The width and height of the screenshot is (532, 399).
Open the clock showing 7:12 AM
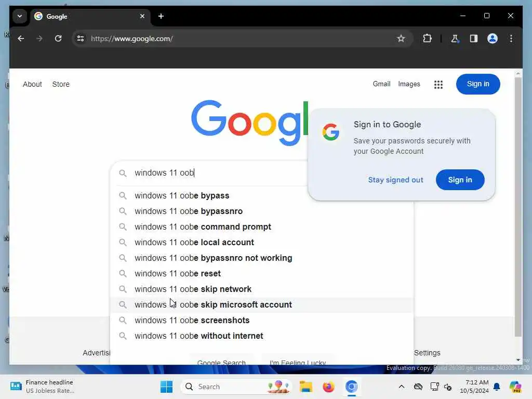pyautogui.click(x=474, y=387)
